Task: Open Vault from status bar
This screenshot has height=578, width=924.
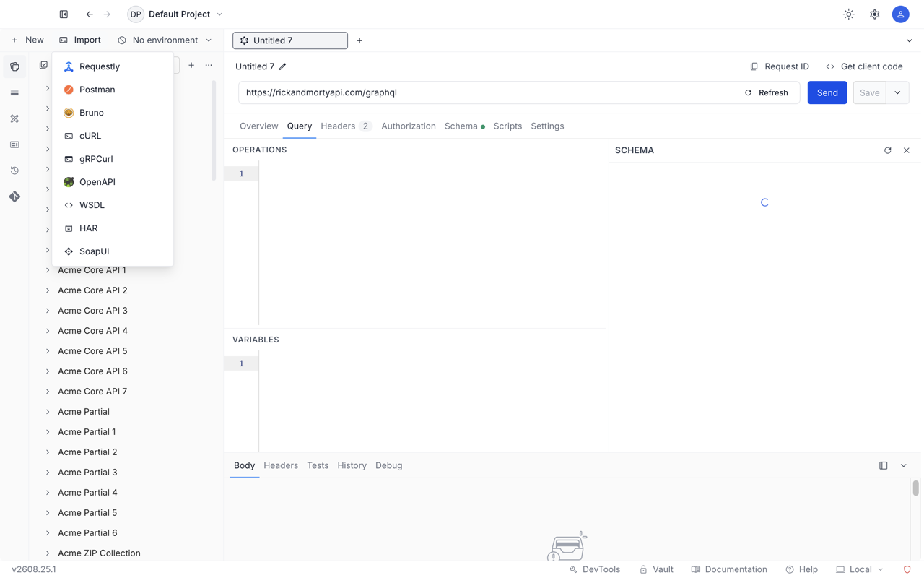Action: pos(656,569)
